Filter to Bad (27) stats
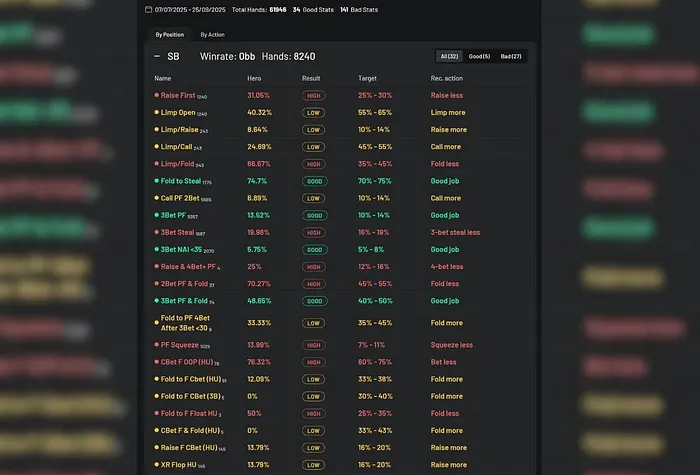The height and width of the screenshot is (475, 700). tap(511, 56)
